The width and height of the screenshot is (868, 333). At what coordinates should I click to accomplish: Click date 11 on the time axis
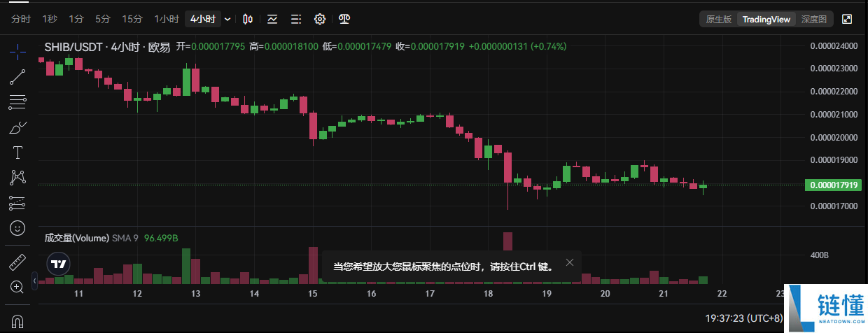pos(78,294)
